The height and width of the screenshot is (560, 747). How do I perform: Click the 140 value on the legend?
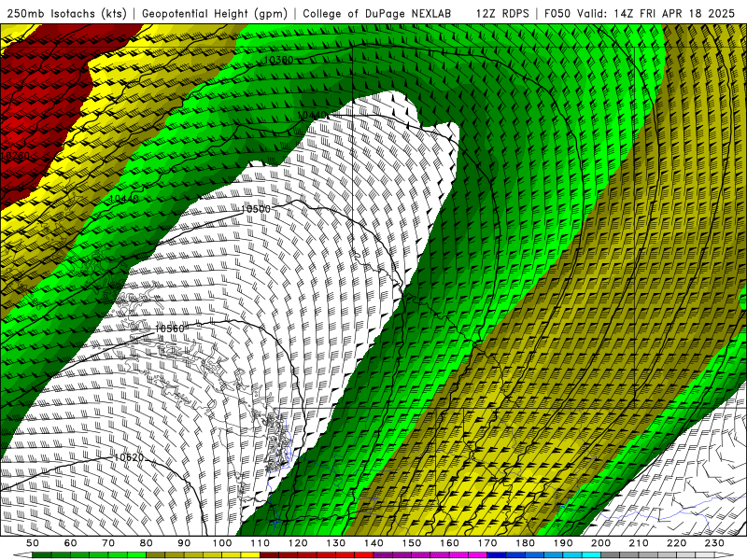[373, 543]
